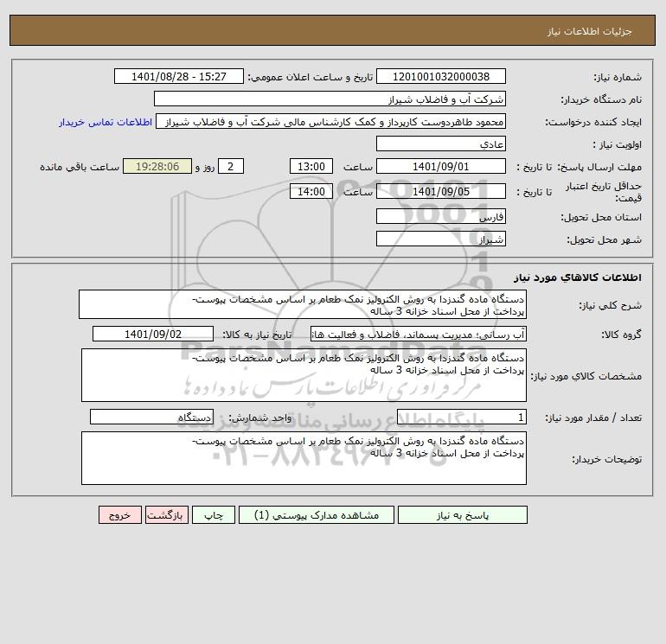Click goods group field 'آب رسانی؛ مدیریت پسماند'

419,334
